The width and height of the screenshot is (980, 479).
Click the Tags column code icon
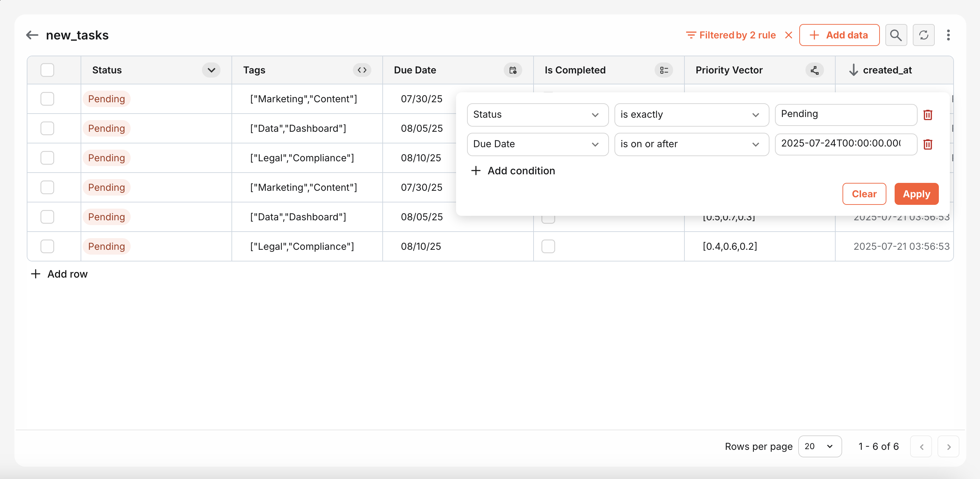click(362, 70)
